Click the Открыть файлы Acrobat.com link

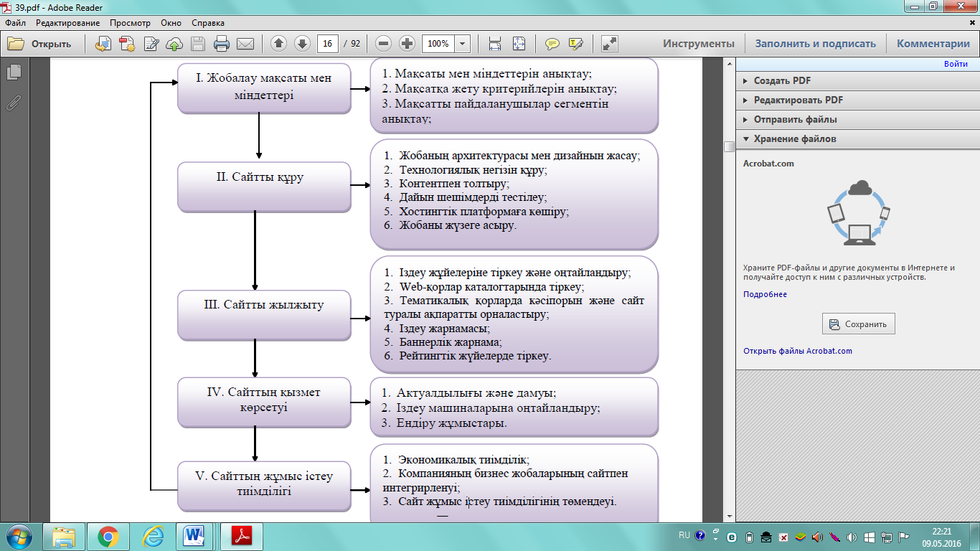(798, 351)
